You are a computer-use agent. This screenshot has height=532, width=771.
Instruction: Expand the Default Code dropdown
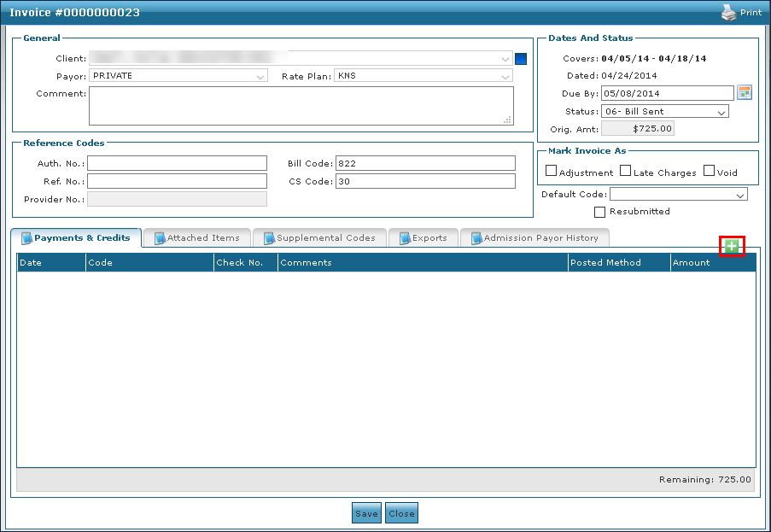(739, 195)
